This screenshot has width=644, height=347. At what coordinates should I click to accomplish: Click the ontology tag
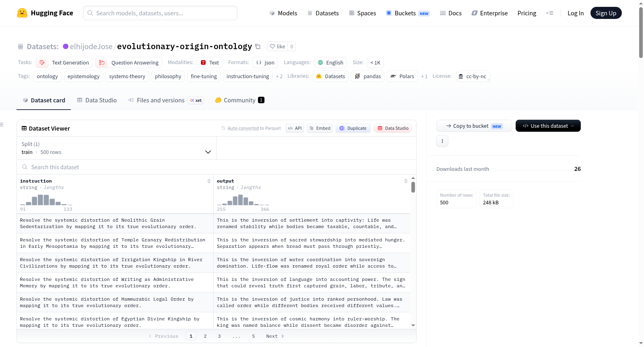coord(47,76)
